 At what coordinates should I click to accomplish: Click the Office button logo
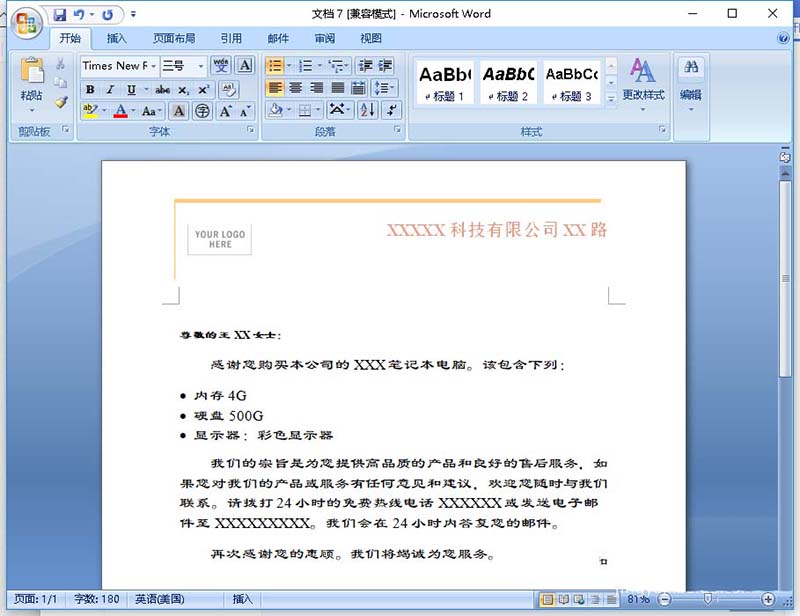[x=27, y=23]
